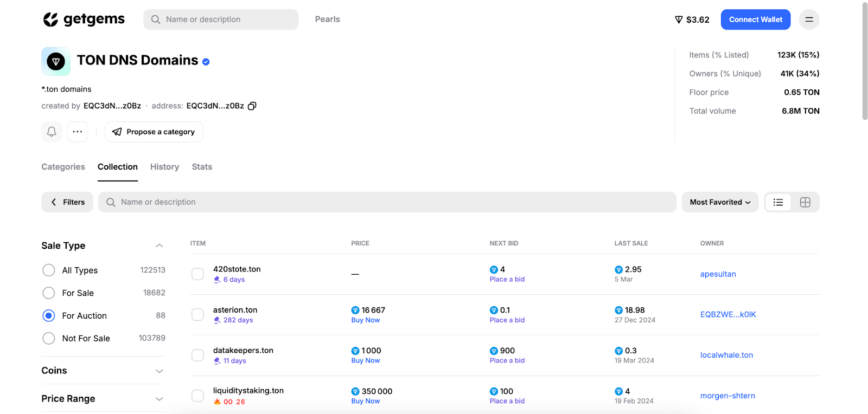Viewport: 868px width, 414px height.
Task: Switch to grid view layout
Action: [x=805, y=202]
